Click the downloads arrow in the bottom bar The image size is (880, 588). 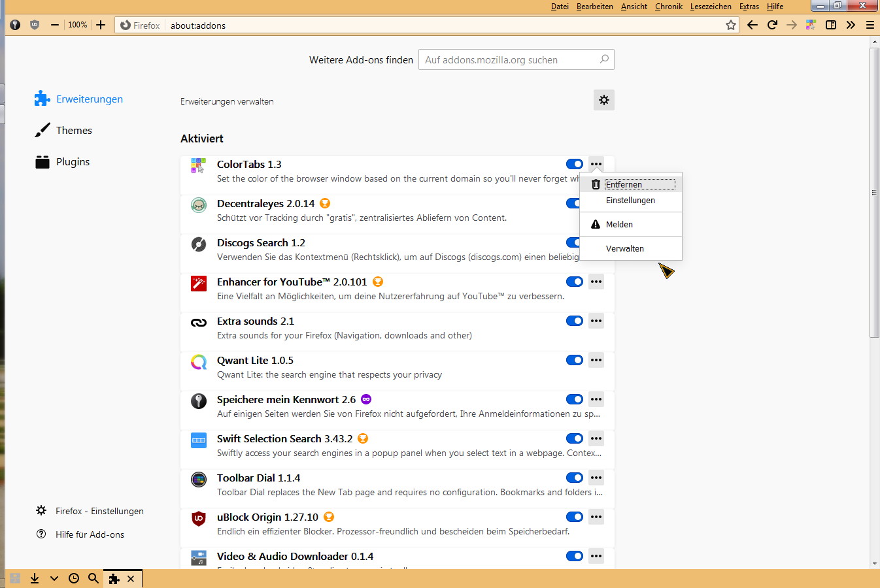[x=35, y=578]
